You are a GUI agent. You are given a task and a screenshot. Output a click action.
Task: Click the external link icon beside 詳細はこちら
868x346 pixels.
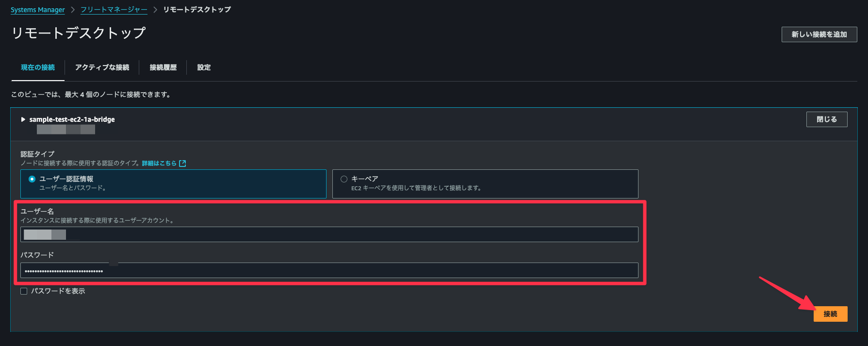pos(182,164)
